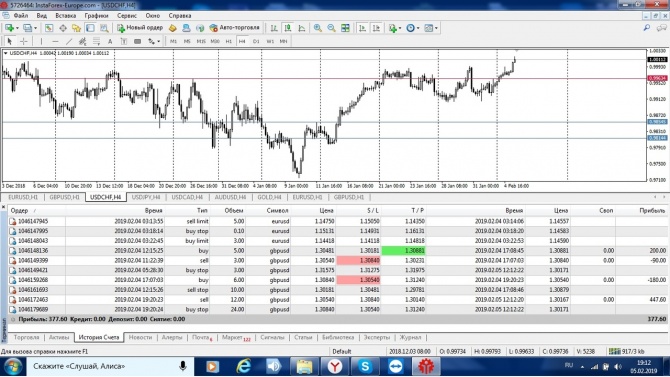
Task: Expand the periodicity clock dropdown
Action: click(418, 28)
